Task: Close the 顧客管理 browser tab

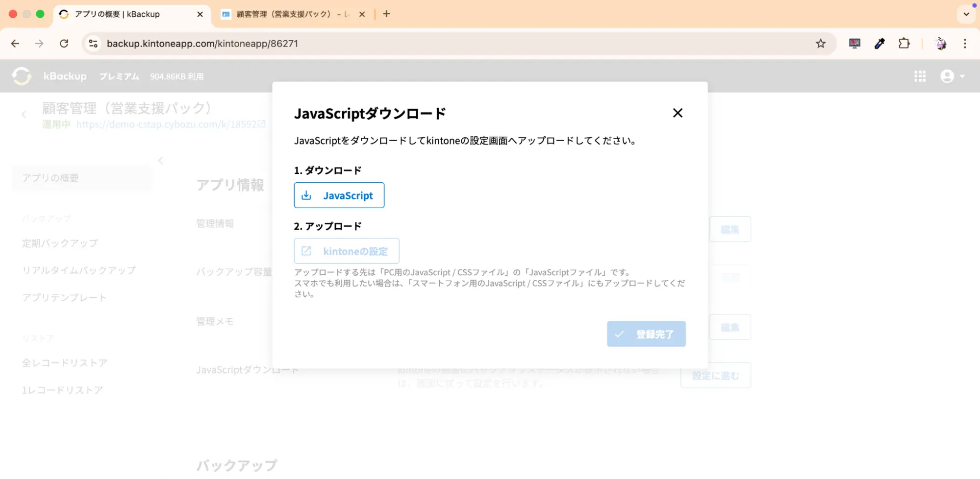Action: pos(362,14)
